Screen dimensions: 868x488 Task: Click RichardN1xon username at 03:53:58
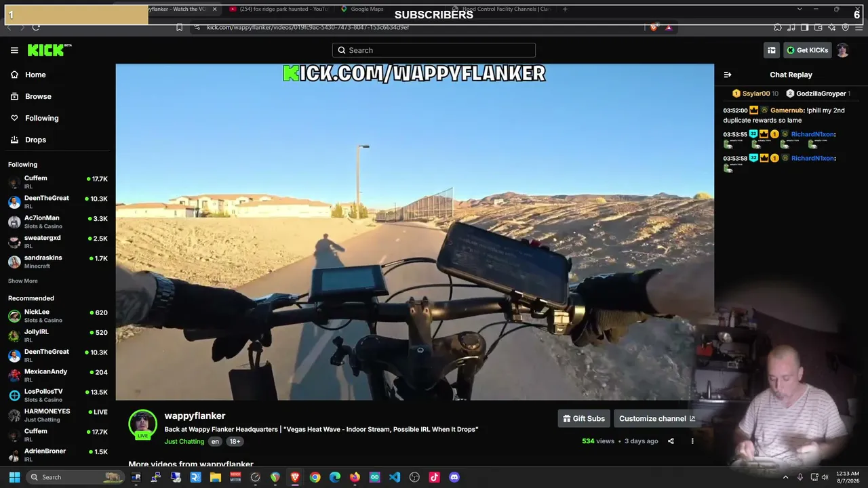(812, 158)
